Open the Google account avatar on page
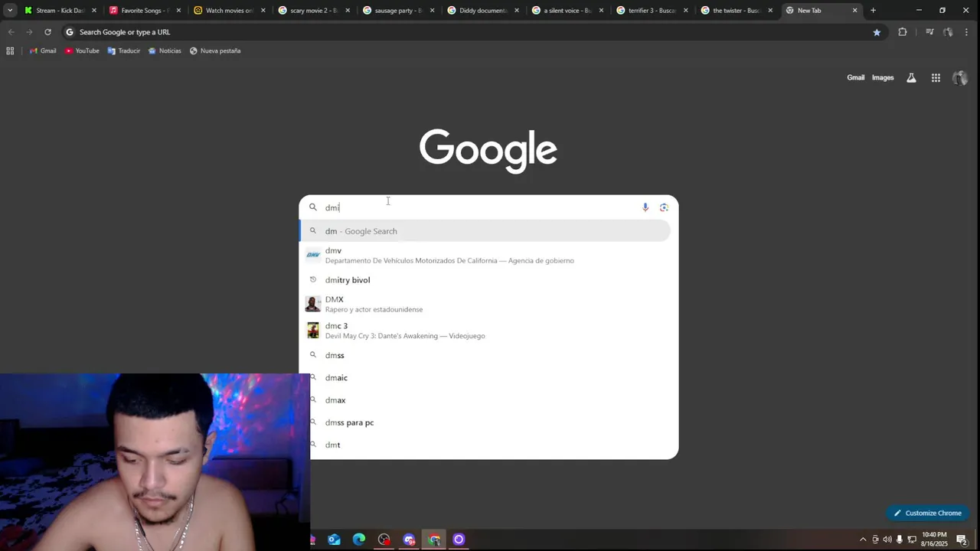Viewport: 980px width, 551px height. tap(960, 78)
